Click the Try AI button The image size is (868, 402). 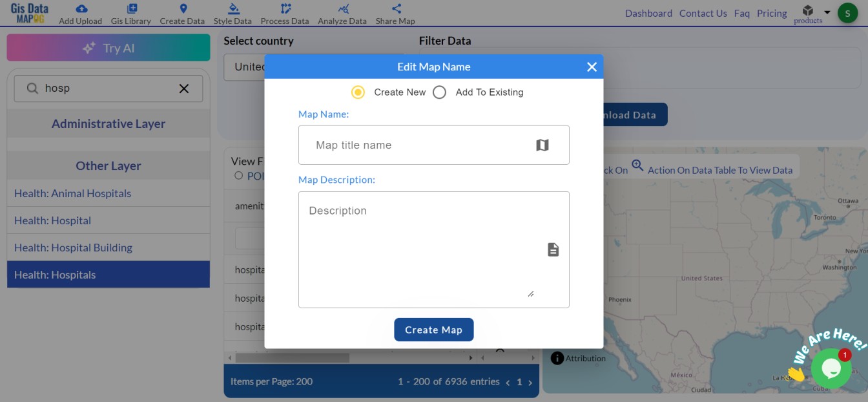(108, 47)
